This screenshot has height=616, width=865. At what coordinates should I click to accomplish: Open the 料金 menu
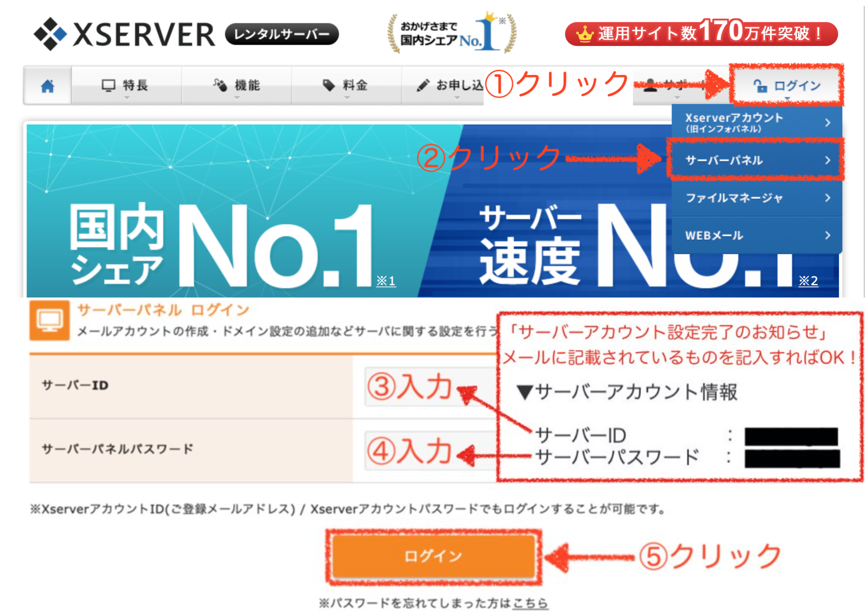346,86
